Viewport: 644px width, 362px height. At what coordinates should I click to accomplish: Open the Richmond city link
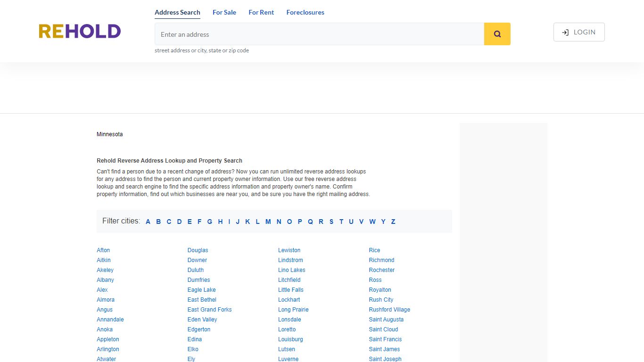point(381,260)
